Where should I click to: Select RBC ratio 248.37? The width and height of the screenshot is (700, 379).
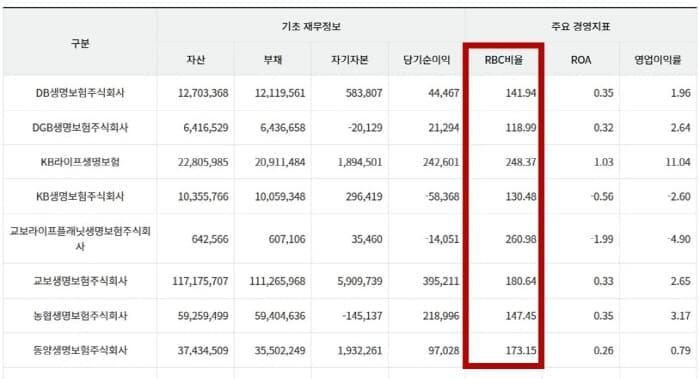[521, 162]
